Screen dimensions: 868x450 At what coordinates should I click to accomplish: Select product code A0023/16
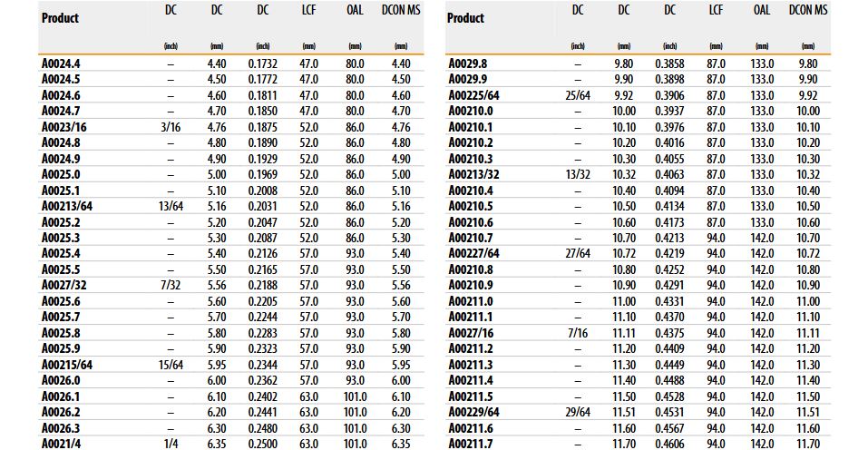65,127
